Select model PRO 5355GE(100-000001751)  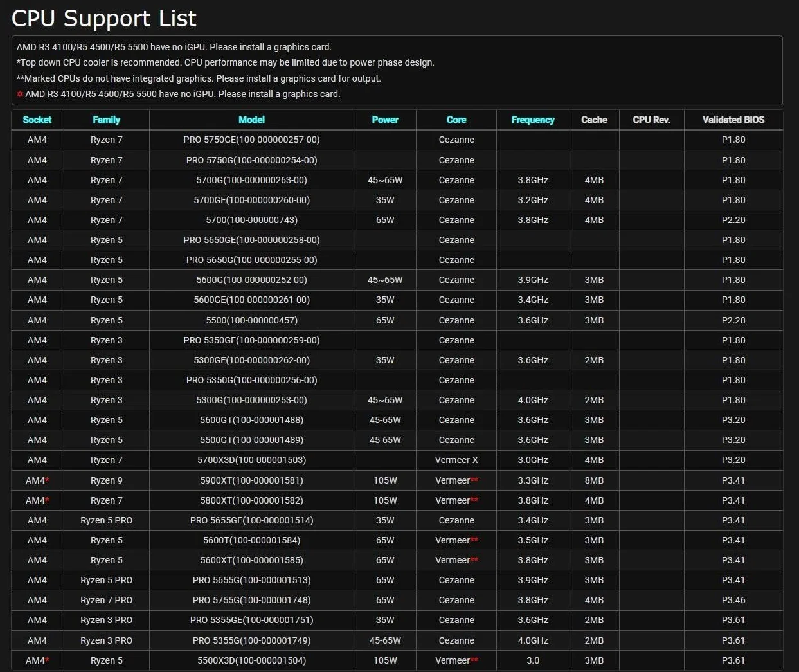[x=251, y=620]
